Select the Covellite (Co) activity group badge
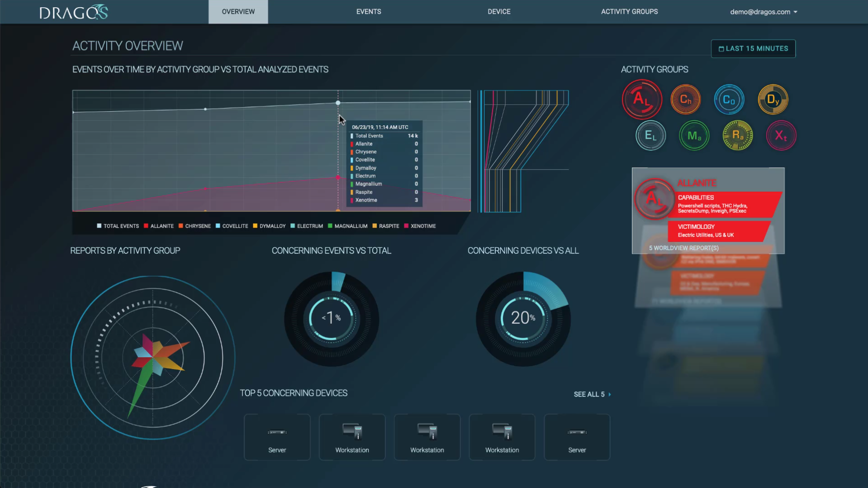Viewport: 868px width, 488px height. [729, 99]
